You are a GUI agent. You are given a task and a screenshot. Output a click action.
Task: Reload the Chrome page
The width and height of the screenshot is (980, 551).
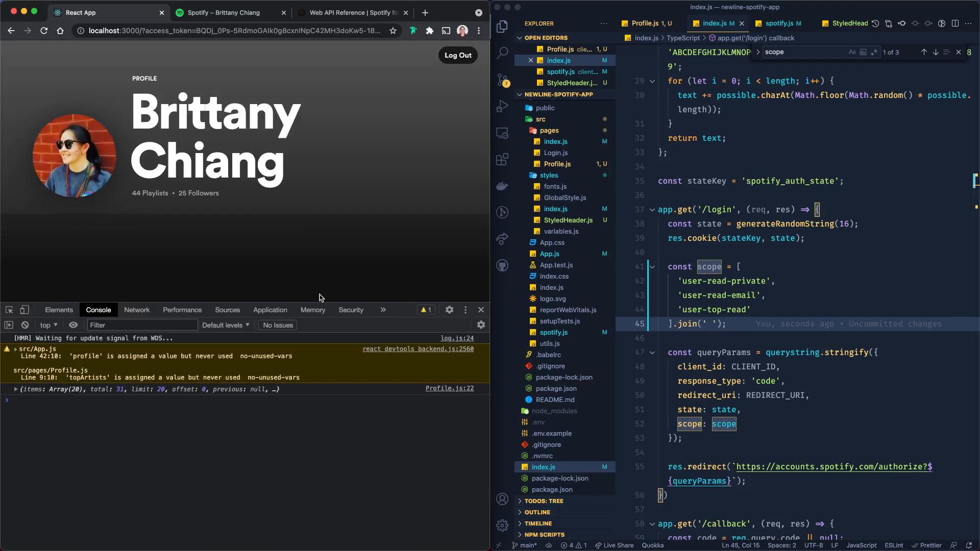44,31
